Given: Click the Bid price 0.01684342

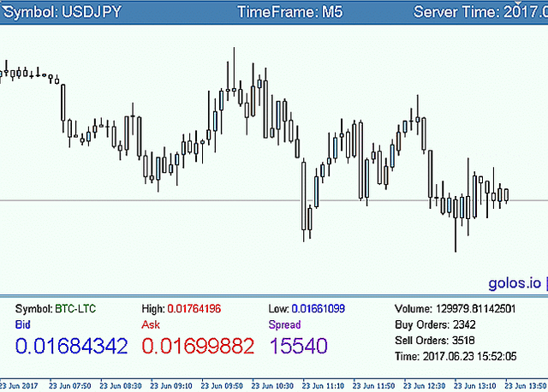Looking at the screenshot, I should pos(72,347).
